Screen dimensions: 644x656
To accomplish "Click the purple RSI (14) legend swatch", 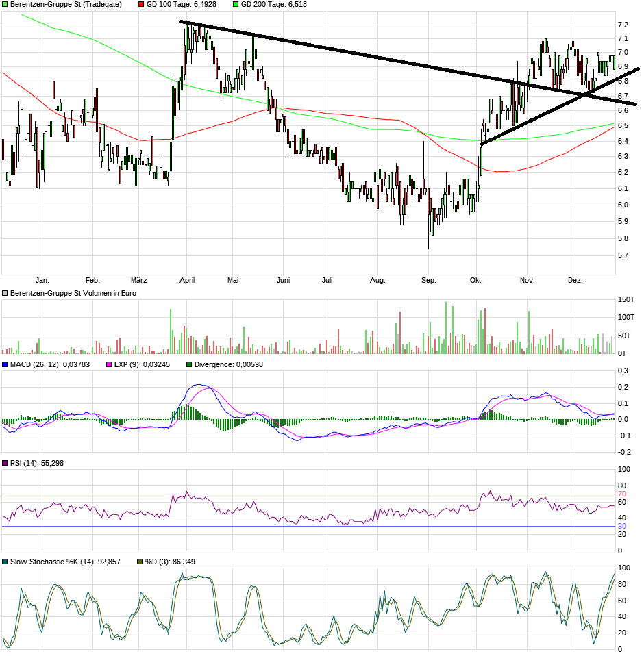I will pyautogui.click(x=5, y=463).
